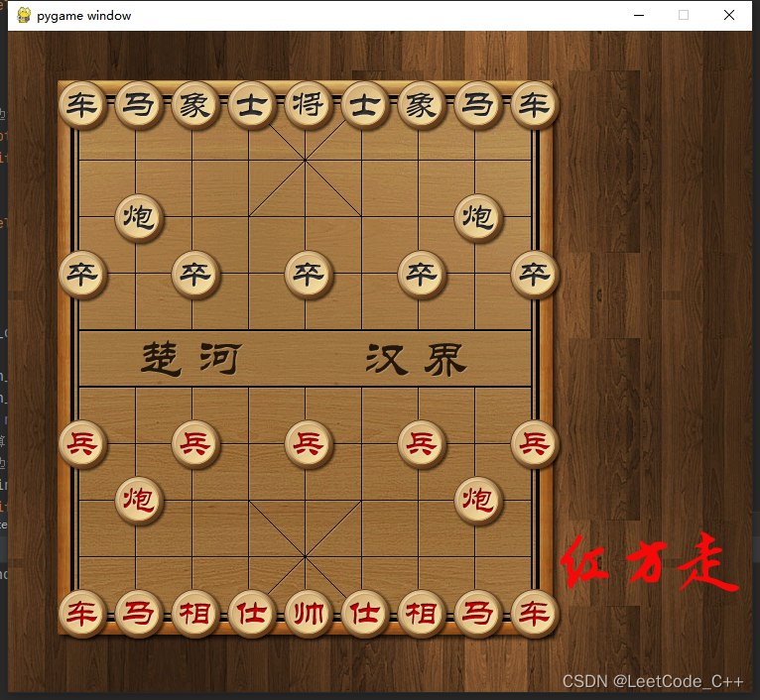Pick red 兵 soldier second from left

pyautogui.click(x=195, y=444)
